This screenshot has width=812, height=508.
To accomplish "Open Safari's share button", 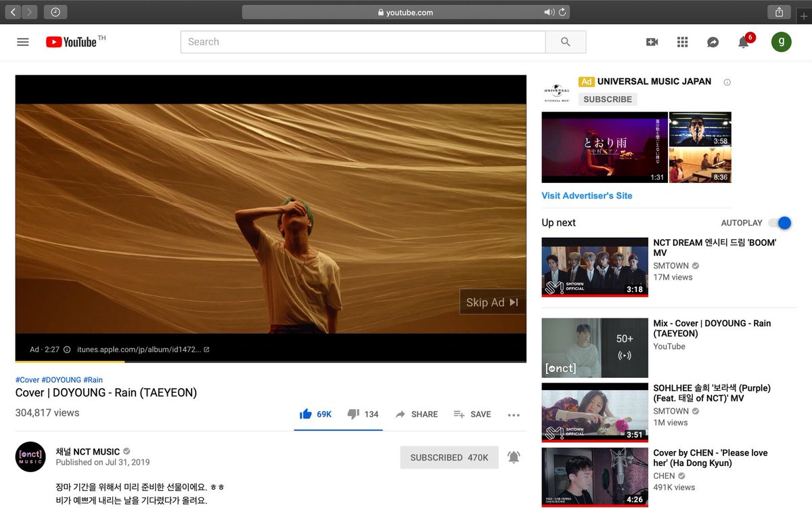I will 779,12.
